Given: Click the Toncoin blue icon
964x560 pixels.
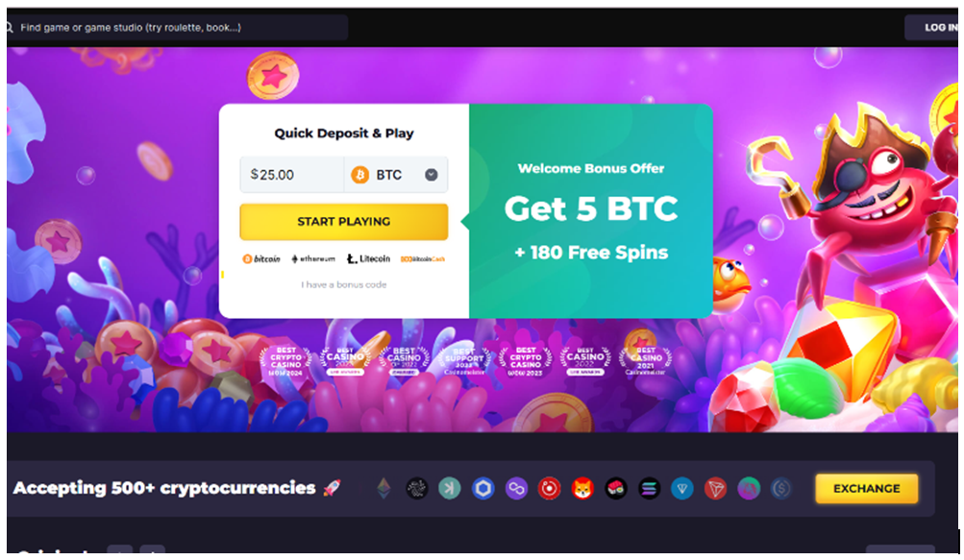Looking at the screenshot, I should [x=682, y=489].
